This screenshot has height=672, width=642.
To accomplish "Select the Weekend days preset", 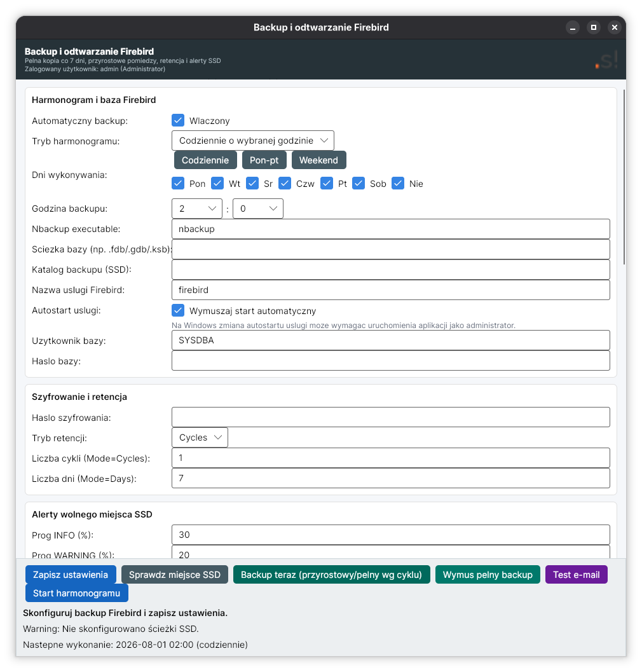I will [x=319, y=160].
